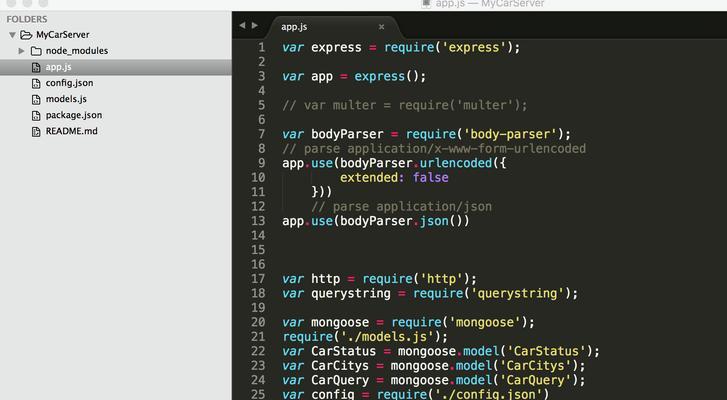The width and height of the screenshot is (727, 400).
Task: Click the x-www-form-urlencoded comment
Action: [434, 149]
